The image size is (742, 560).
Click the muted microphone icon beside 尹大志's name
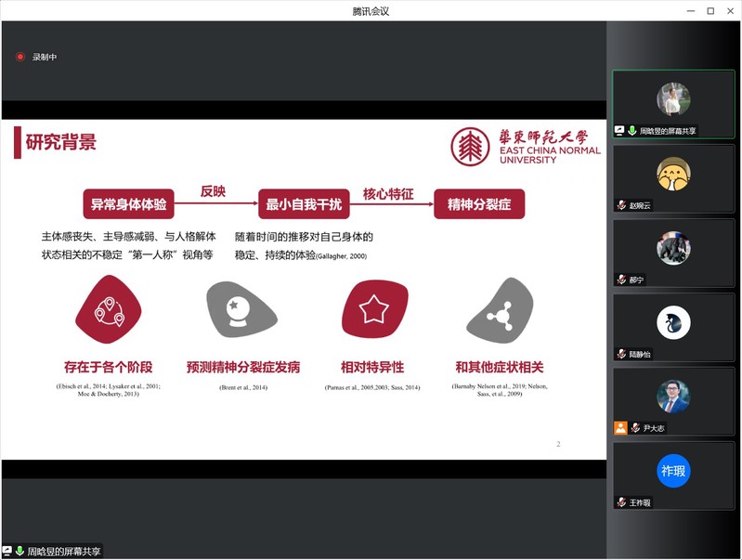(635, 428)
